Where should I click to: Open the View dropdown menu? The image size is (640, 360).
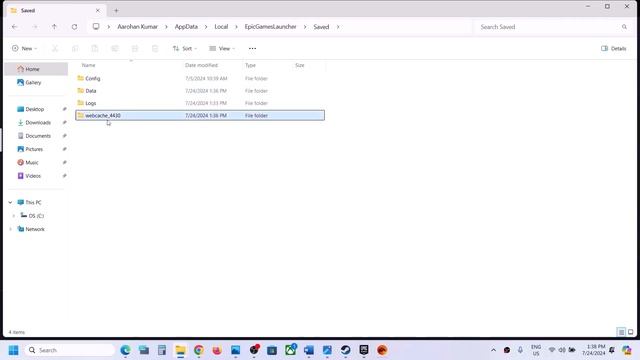click(x=222, y=49)
